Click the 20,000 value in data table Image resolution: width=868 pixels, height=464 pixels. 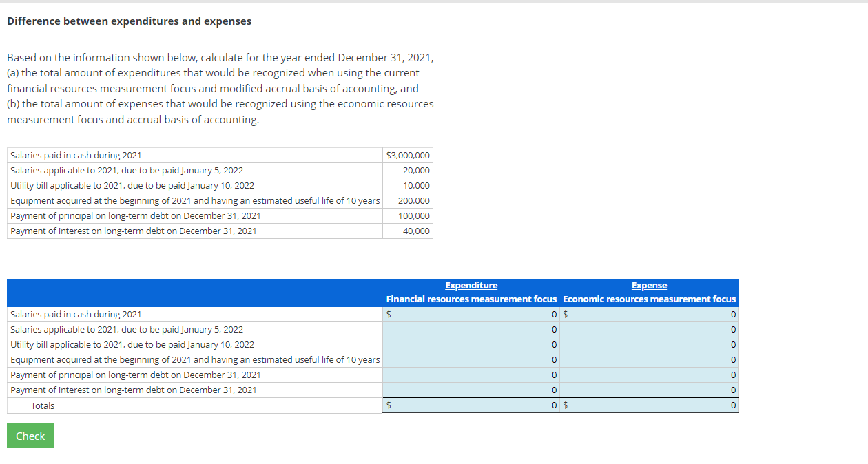(x=416, y=171)
